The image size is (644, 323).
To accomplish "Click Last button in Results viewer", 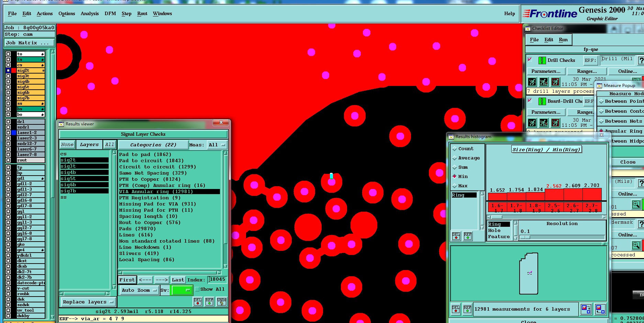I will coord(178,280).
